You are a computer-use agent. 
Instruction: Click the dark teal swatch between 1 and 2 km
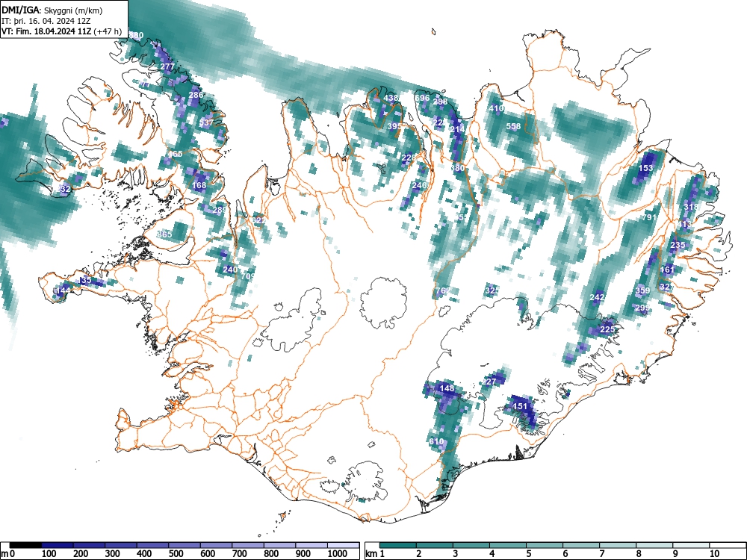(398, 545)
